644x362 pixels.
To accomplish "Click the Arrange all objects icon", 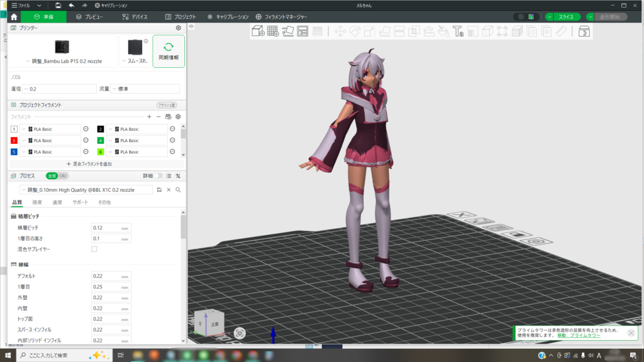I will pyautogui.click(x=303, y=31).
